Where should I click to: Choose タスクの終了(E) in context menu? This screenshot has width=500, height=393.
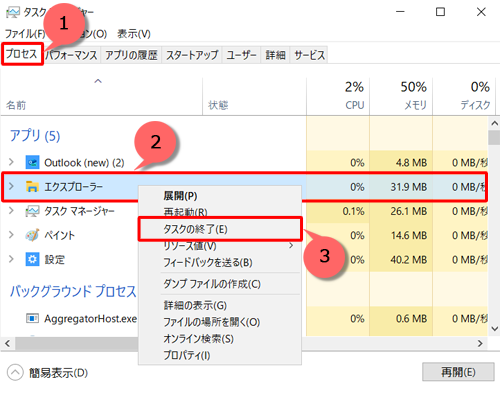tap(220, 229)
